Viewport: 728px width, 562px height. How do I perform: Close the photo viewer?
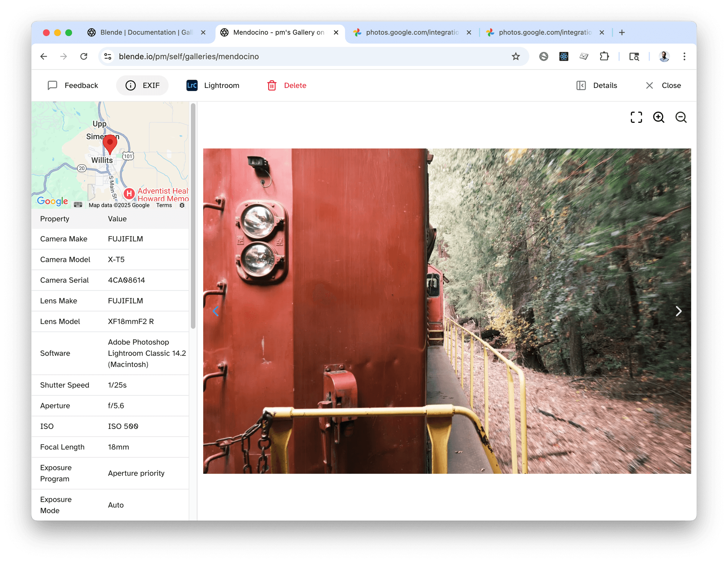click(x=662, y=85)
